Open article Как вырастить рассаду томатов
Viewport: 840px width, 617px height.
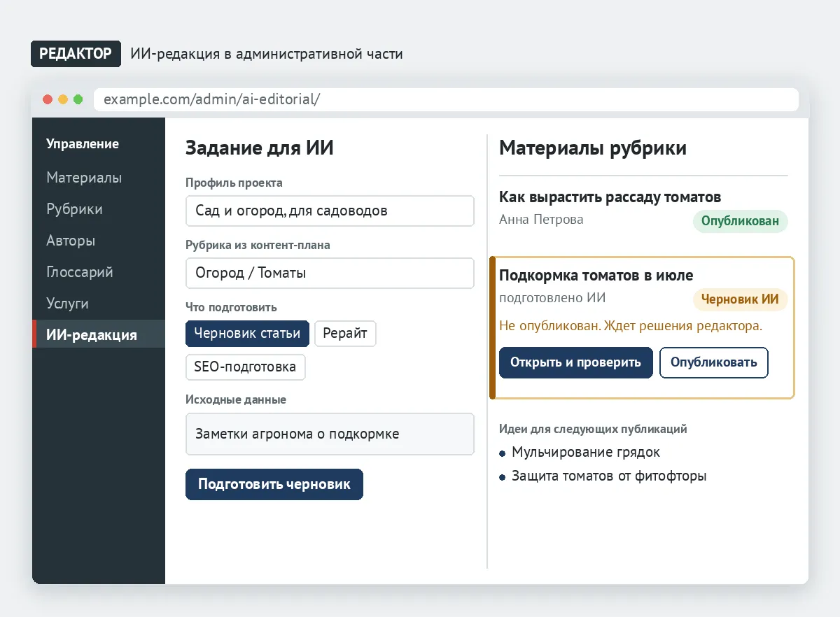(610, 197)
